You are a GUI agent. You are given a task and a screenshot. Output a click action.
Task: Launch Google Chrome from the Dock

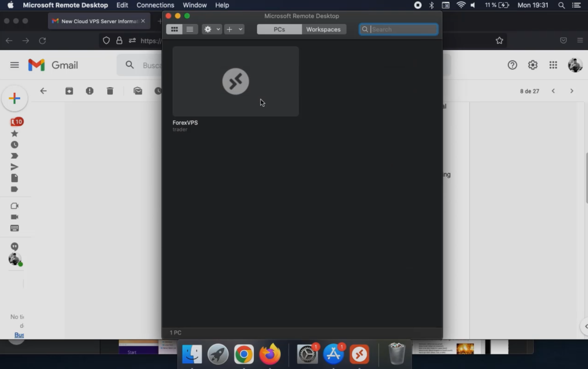click(243, 354)
